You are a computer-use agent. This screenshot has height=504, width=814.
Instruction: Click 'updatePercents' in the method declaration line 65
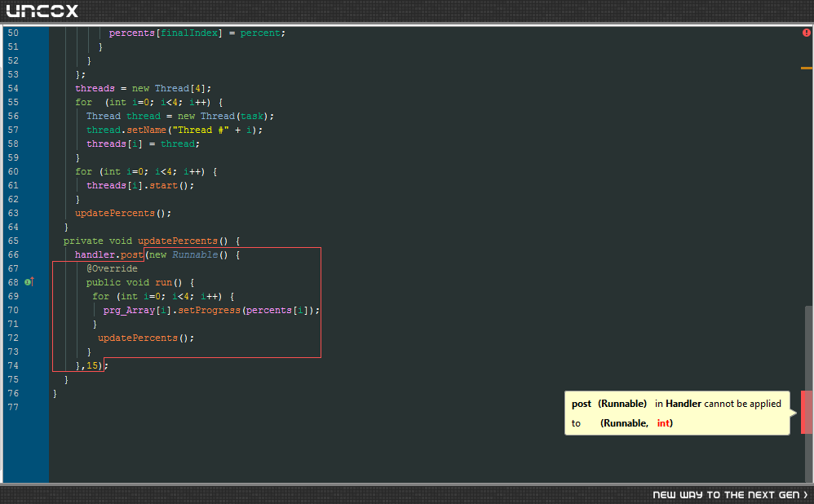(178, 241)
